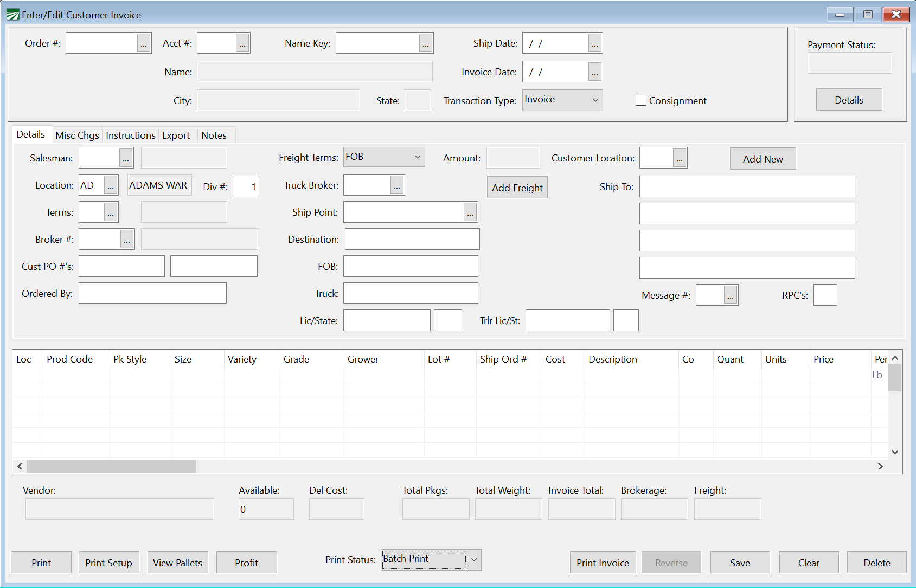Switch to the Misc Chgs tab
Image resolution: width=916 pixels, height=588 pixels.
(77, 135)
